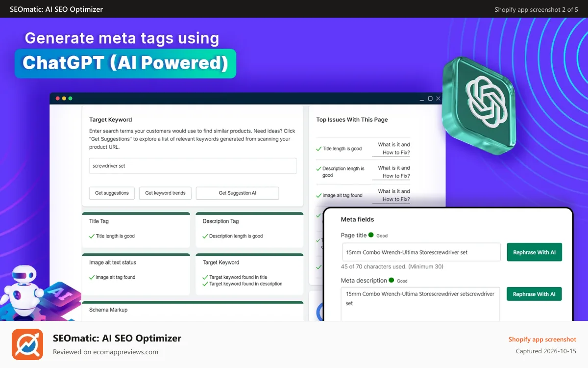Click the ecomappreviews.com review text

click(105, 352)
